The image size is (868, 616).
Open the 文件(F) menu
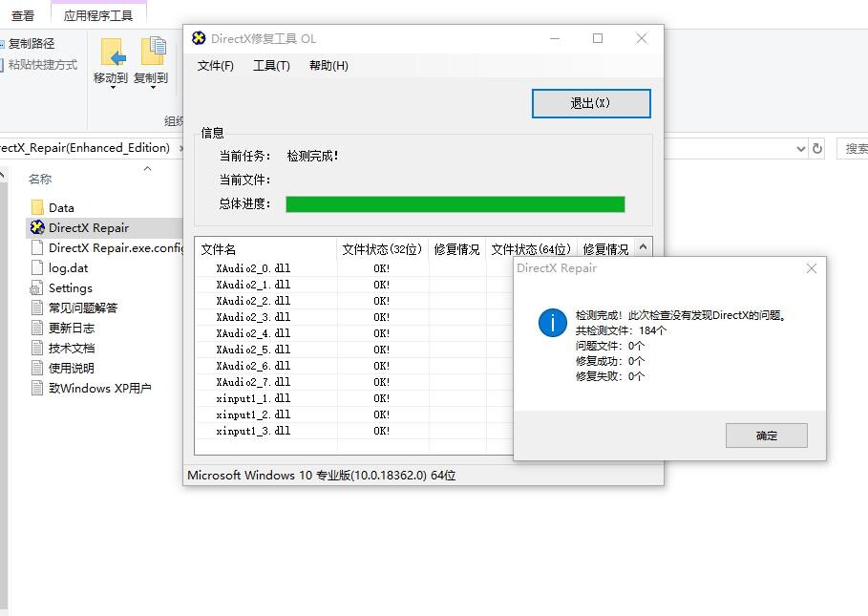pos(215,66)
